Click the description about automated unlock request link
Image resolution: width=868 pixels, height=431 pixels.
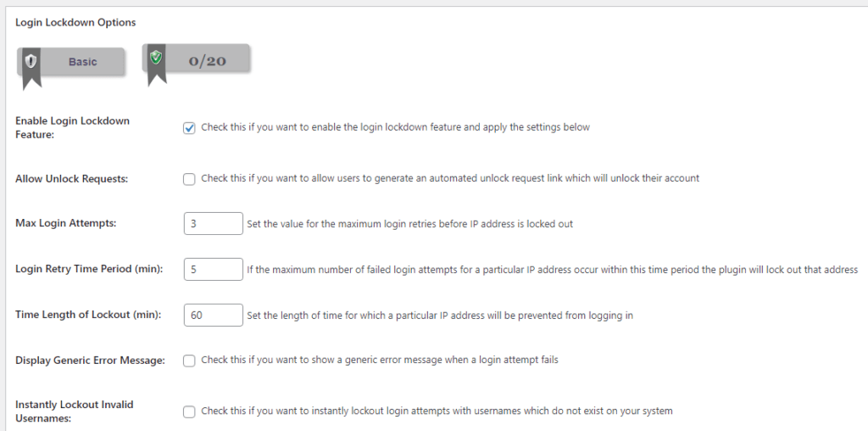coord(450,178)
